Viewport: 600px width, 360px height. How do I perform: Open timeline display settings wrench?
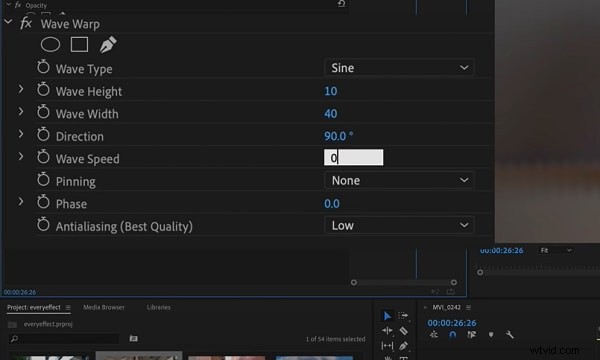(509, 335)
